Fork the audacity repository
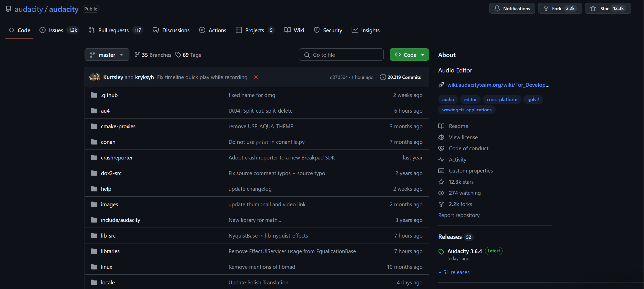Image resolution: width=644 pixels, height=289 pixels. tap(556, 8)
